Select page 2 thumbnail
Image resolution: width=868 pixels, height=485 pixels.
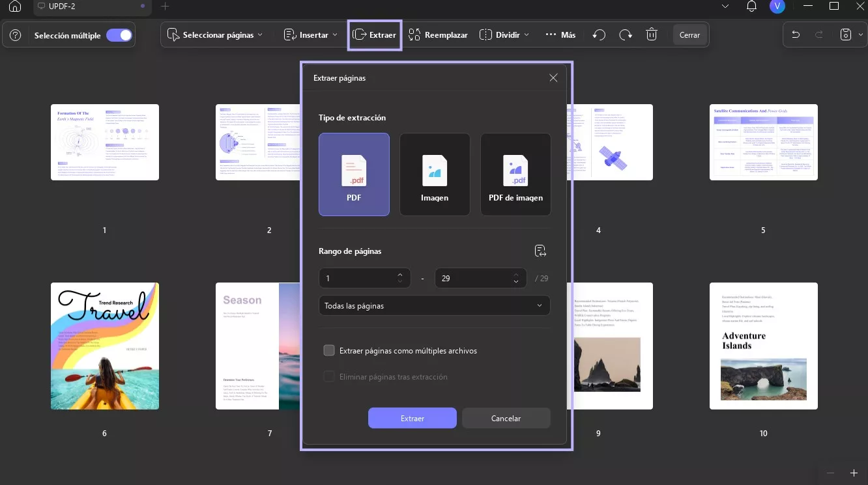pyautogui.click(x=258, y=142)
